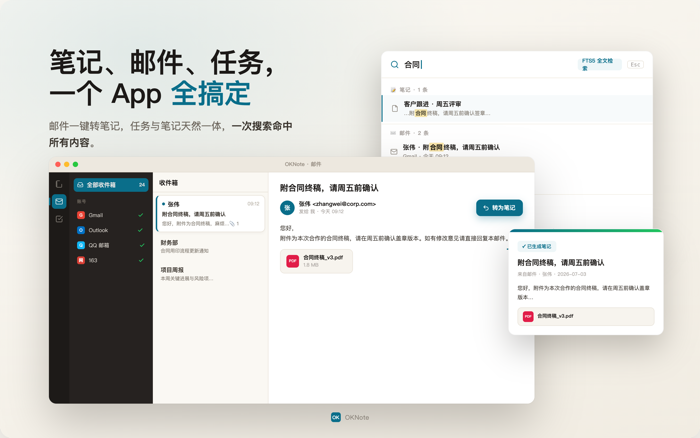The height and width of the screenshot is (438, 700).
Task: Open the 客户跟进 · 周五评审 search result
Action: [x=517, y=108]
